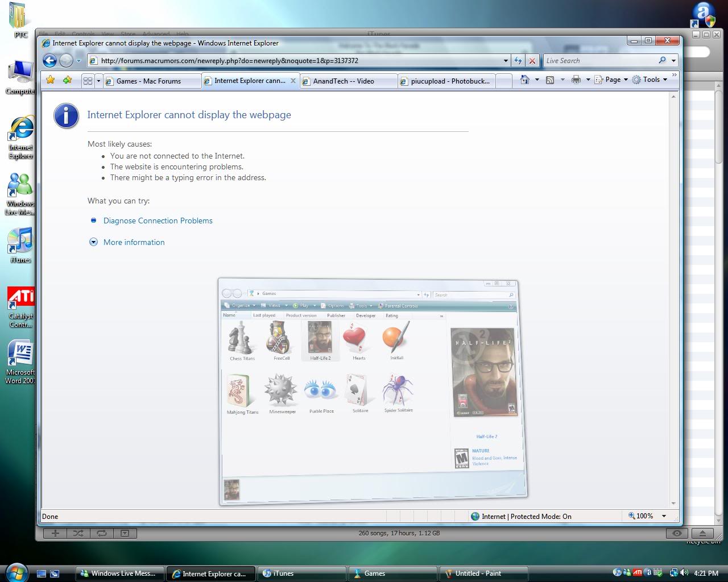Click the Add to Favorites icon

click(67, 80)
